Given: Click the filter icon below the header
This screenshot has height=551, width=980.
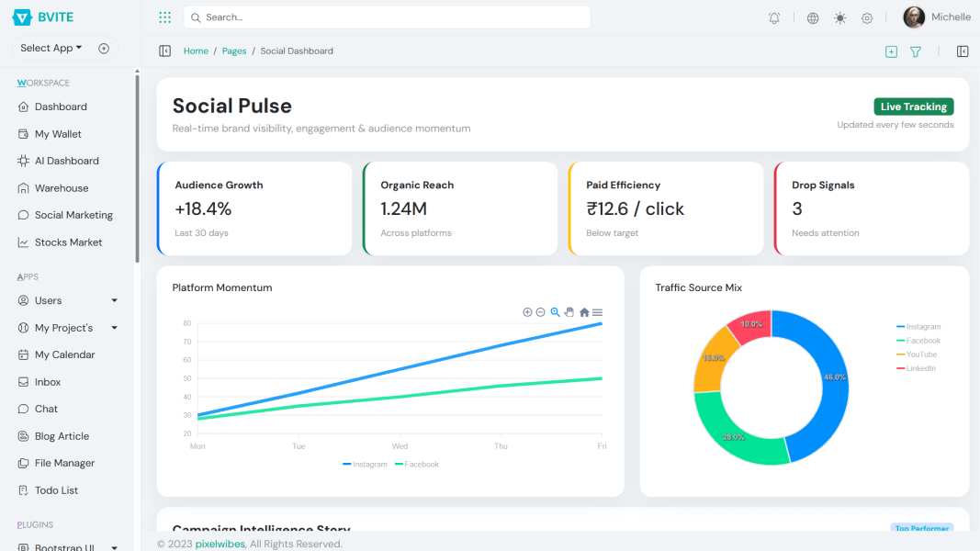Looking at the screenshot, I should (x=916, y=52).
